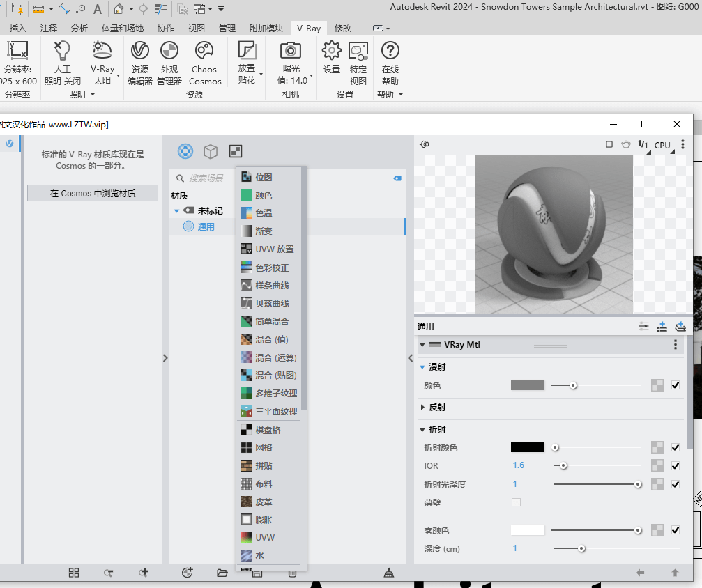This screenshot has width=702, height=588.
Task: Switch to textures checker category icon
Action: pos(236,151)
